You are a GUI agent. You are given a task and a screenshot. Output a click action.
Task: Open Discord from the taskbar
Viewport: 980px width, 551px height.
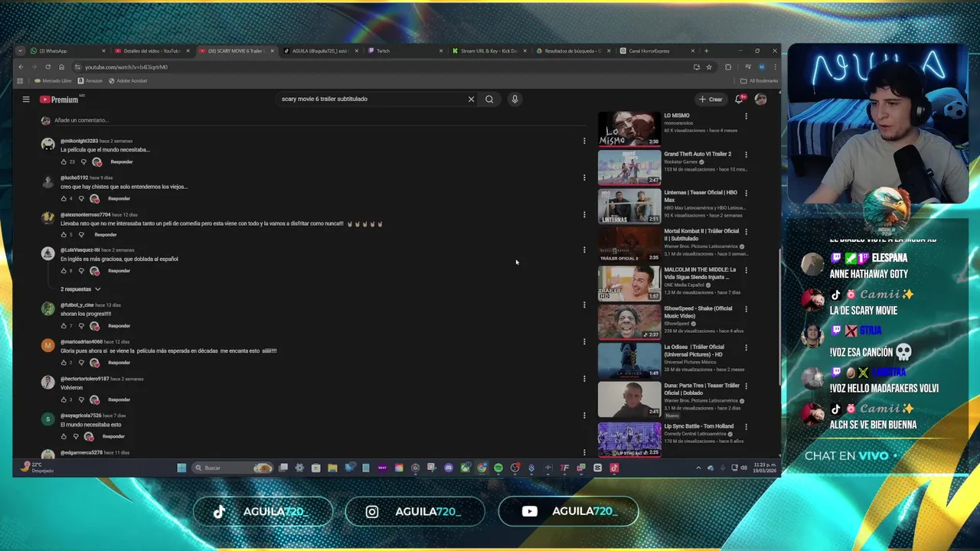449,468
